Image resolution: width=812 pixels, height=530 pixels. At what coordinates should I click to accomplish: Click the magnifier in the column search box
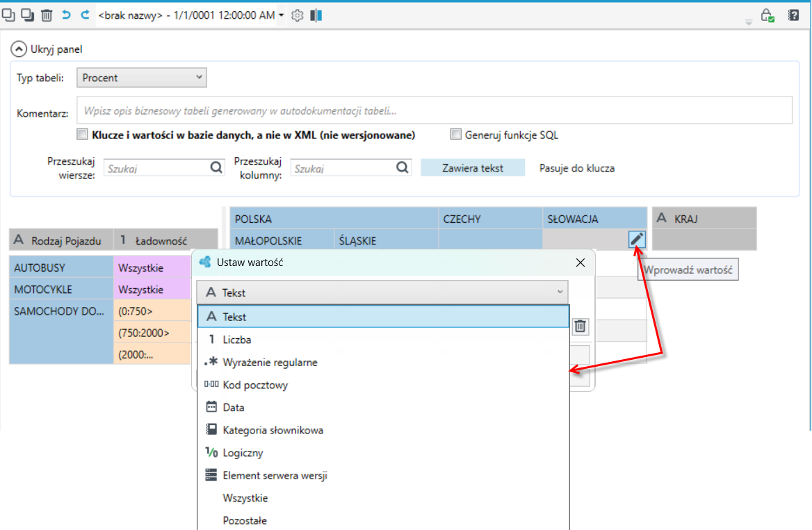(403, 167)
